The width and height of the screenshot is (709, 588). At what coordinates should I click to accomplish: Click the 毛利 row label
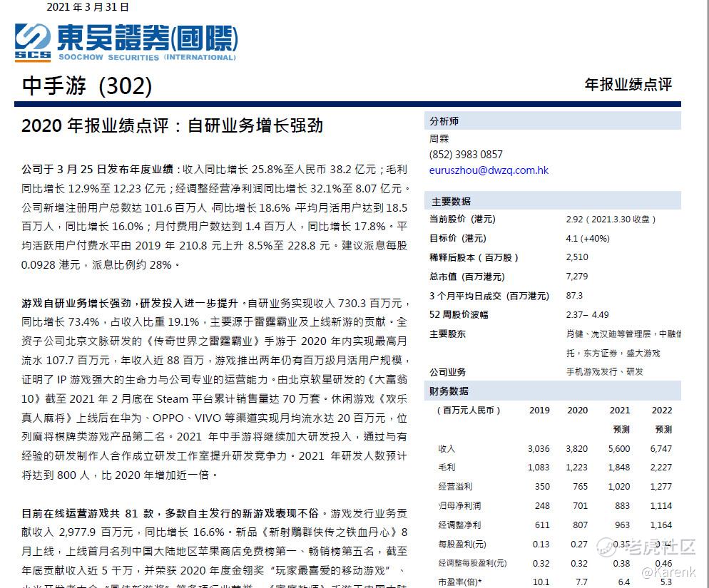[x=447, y=468]
